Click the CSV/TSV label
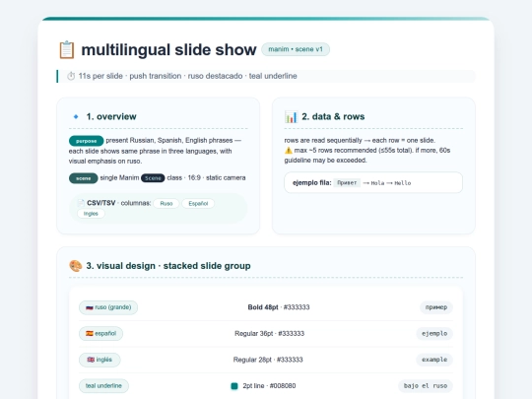The width and height of the screenshot is (532, 399). tap(101, 203)
